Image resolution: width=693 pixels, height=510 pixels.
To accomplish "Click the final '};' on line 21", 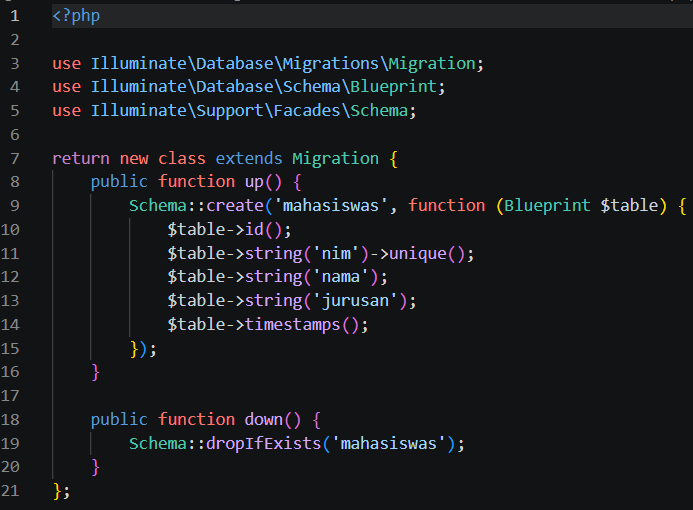I will pyautogui.click(x=61, y=491).
